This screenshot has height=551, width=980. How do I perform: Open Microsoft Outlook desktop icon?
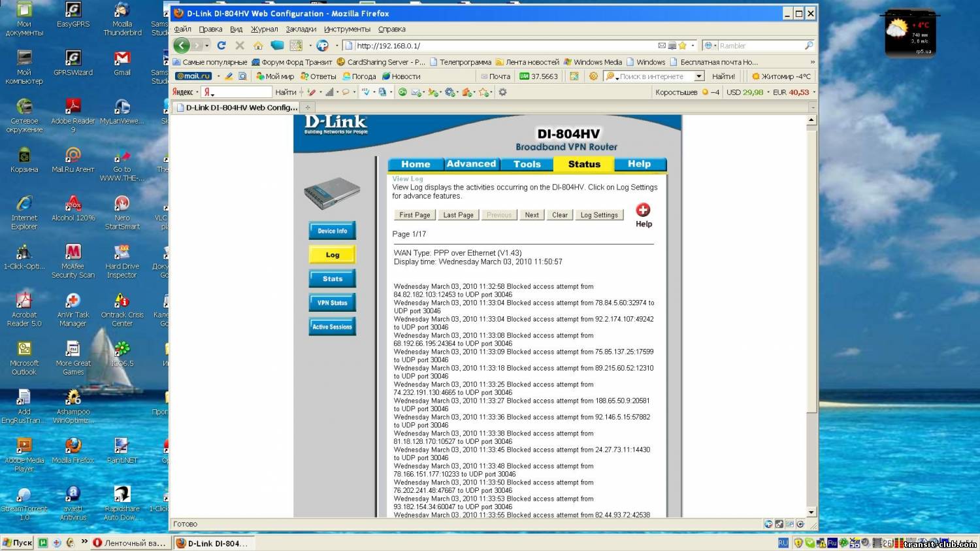[x=24, y=358]
